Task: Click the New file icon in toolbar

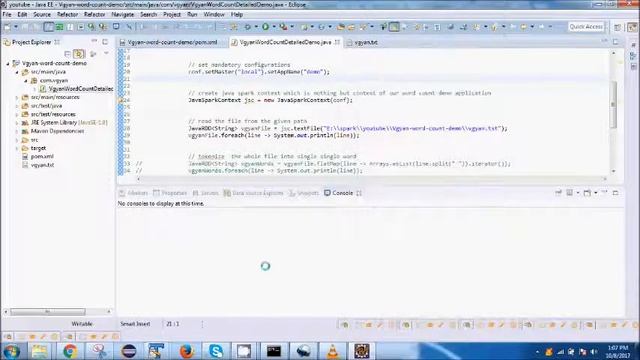Action: tap(7, 27)
